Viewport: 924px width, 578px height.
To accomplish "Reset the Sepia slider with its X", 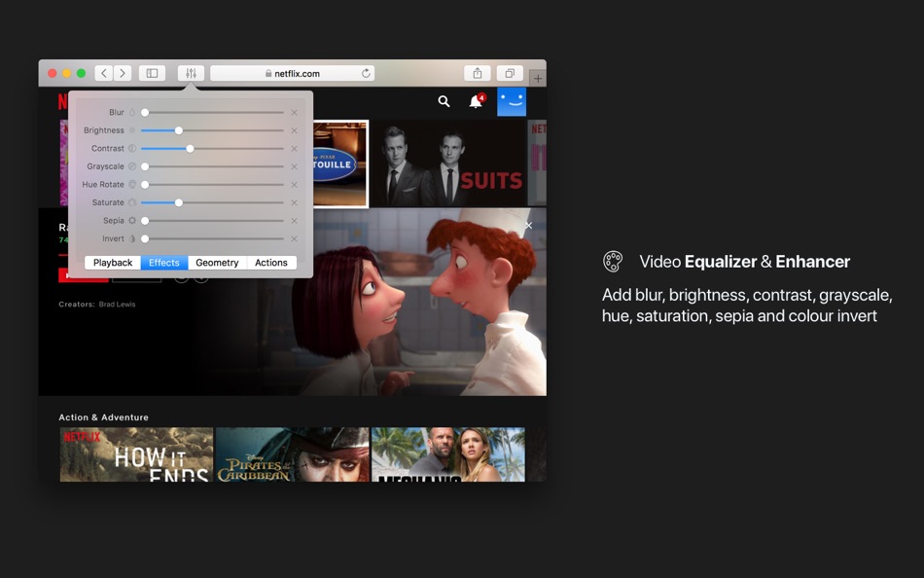I will click(294, 221).
